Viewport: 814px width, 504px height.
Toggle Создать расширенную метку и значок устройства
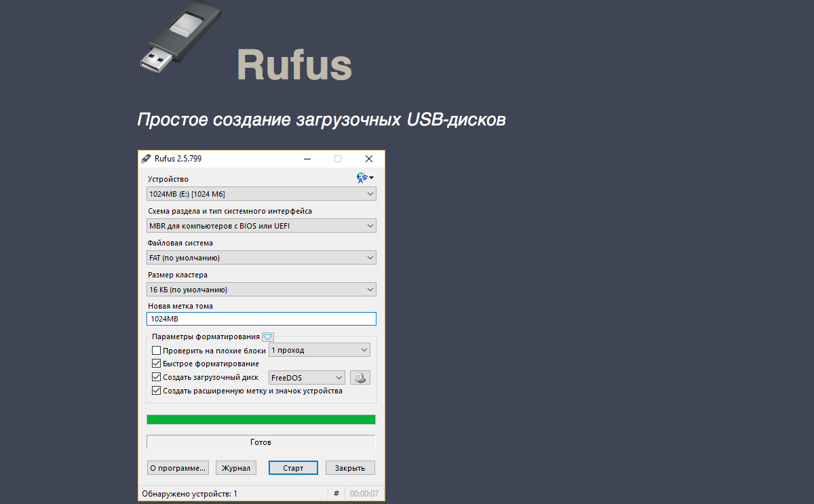pyautogui.click(x=156, y=390)
